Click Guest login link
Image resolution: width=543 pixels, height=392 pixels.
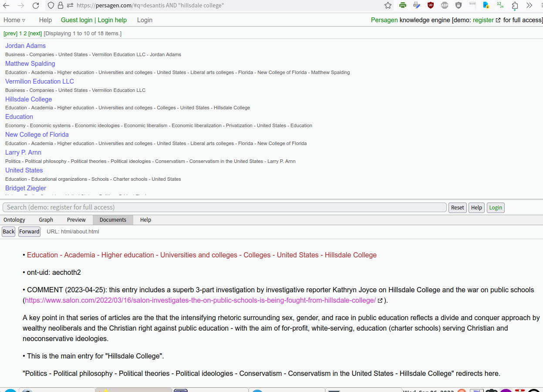pos(77,20)
